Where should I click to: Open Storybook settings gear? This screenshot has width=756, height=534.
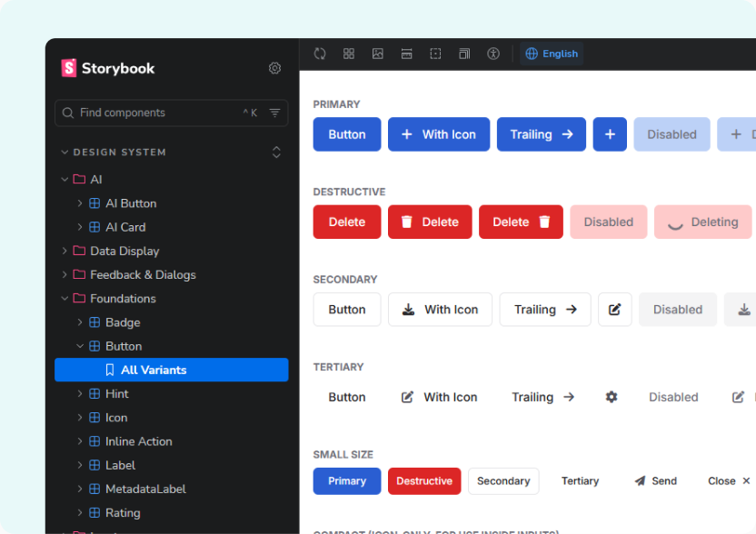[x=274, y=68]
